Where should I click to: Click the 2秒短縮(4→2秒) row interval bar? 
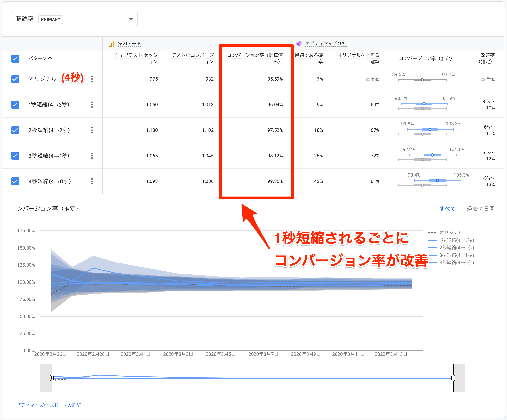(430, 129)
